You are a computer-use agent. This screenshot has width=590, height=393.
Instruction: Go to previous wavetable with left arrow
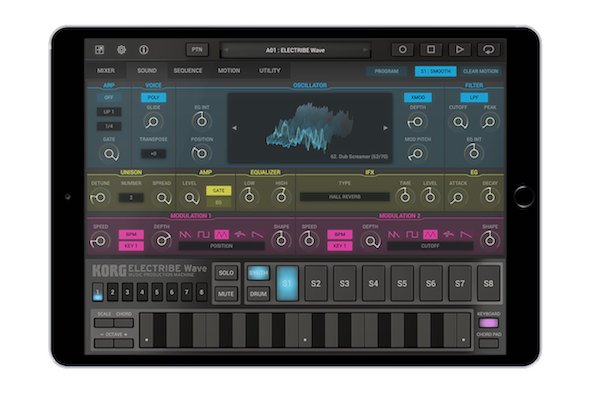click(234, 128)
